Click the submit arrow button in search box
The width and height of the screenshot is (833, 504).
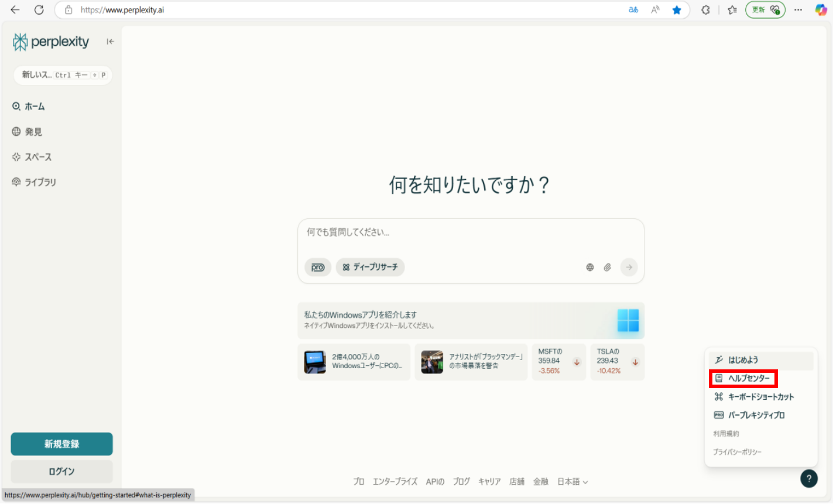(x=629, y=268)
